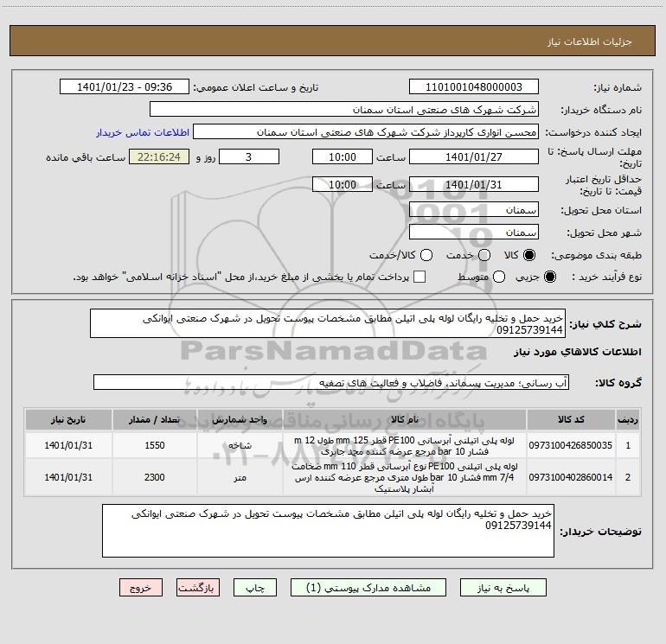This screenshot has width=666, height=644.
Task: Click the نام کالا column header
Action: pyautogui.click(x=405, y=420)
